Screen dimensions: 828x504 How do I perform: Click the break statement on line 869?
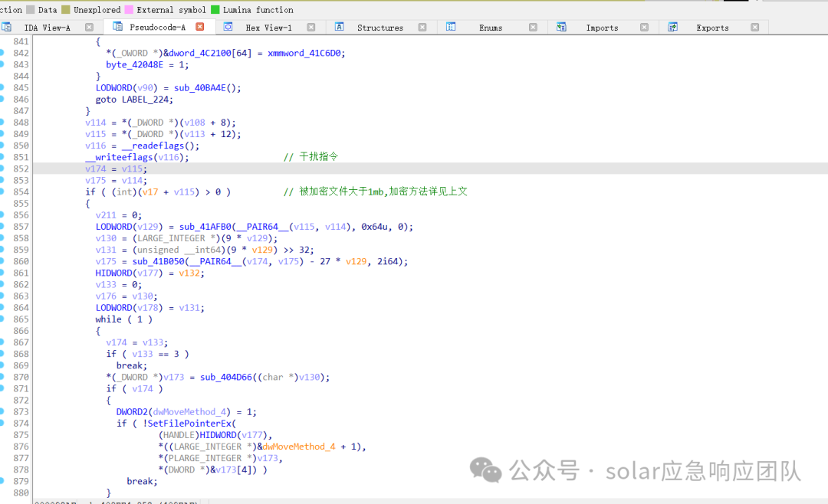pyautogui.click(x=132, y=365)
